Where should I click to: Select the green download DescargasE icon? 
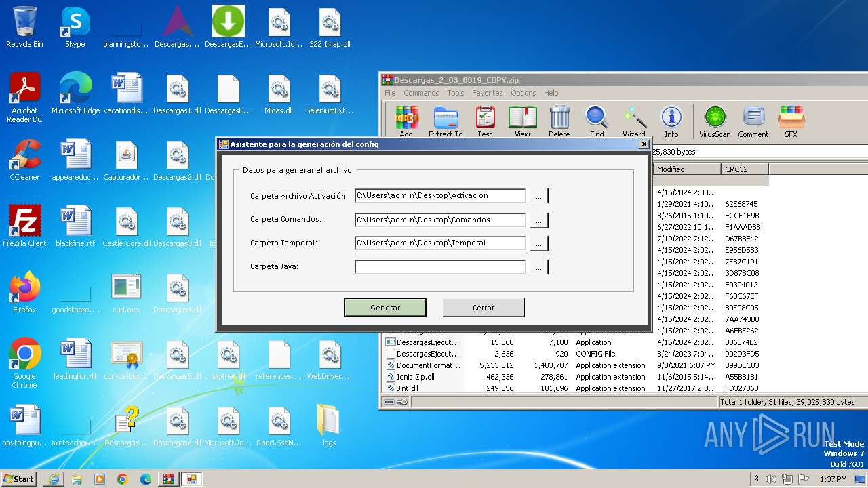coord(228,28)
